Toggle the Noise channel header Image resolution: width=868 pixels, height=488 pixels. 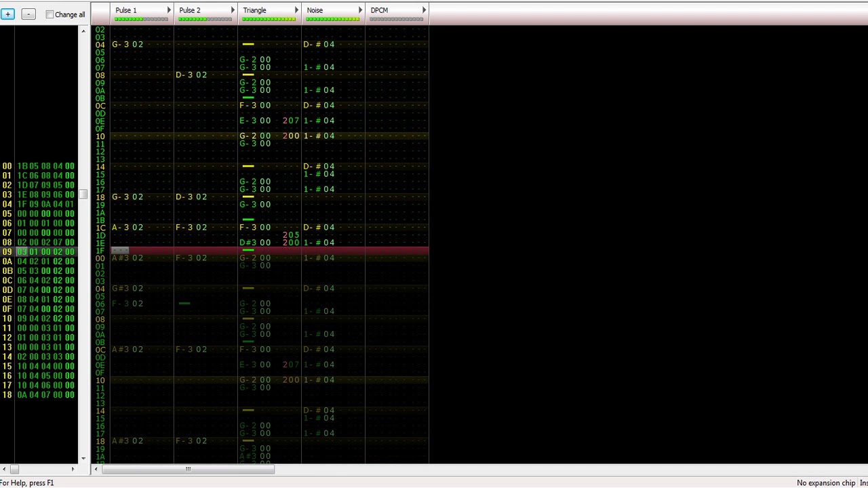click(x=315, y=10)
